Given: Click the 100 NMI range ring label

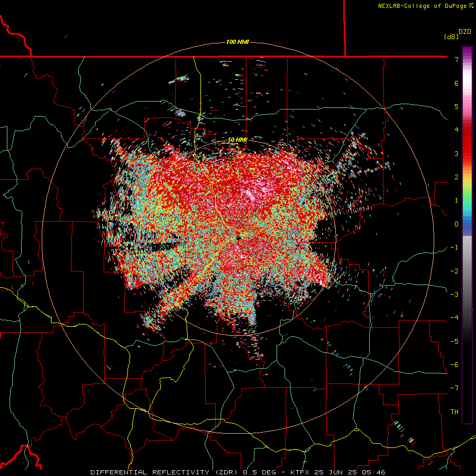Looking at the screenshot, I should coord(237,42).
